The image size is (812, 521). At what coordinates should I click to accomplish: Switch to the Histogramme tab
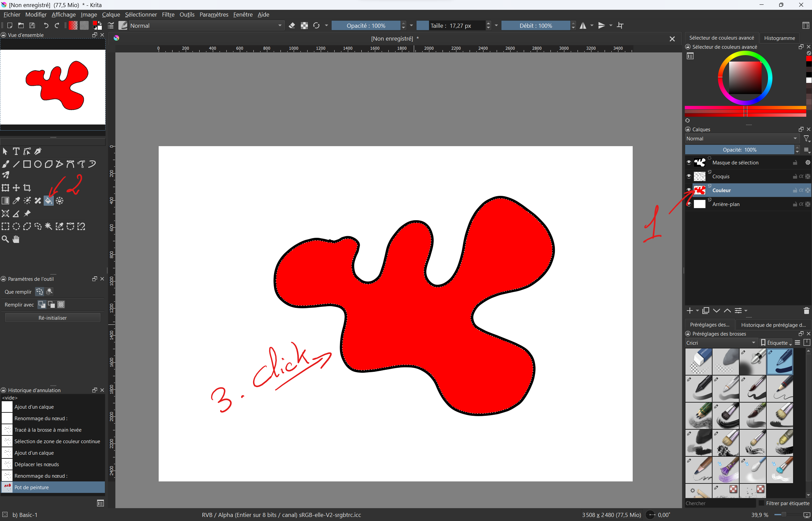[x=779, y=38]
